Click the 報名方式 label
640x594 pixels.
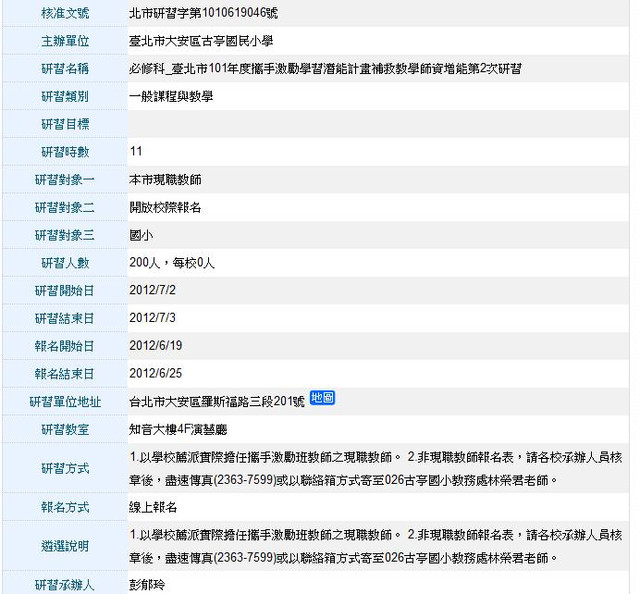[x=65, y=507]
